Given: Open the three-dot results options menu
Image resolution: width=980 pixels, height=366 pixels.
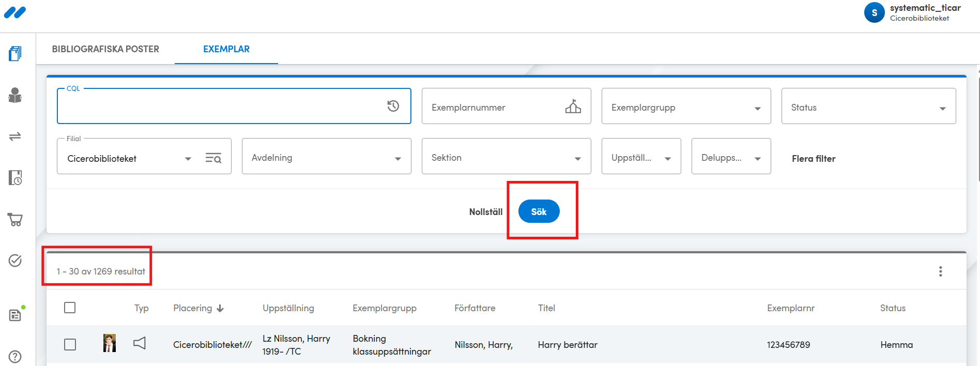Looking at the screenshot, I should (940, 271).
